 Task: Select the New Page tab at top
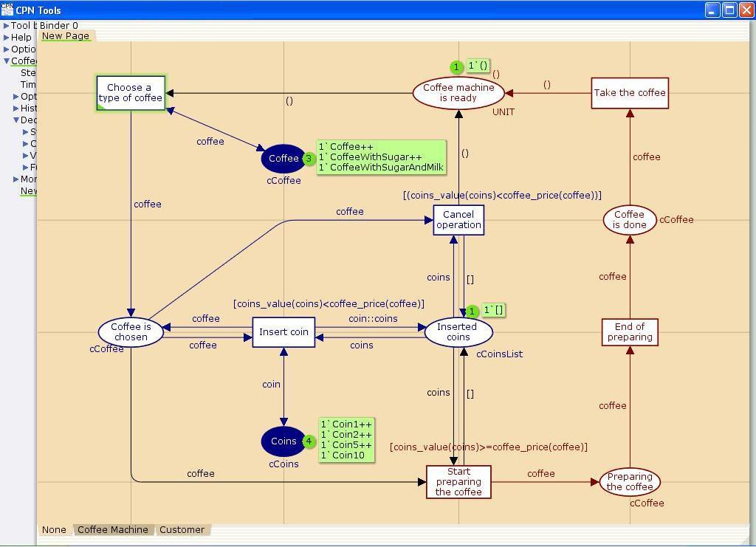coord(66,36)
